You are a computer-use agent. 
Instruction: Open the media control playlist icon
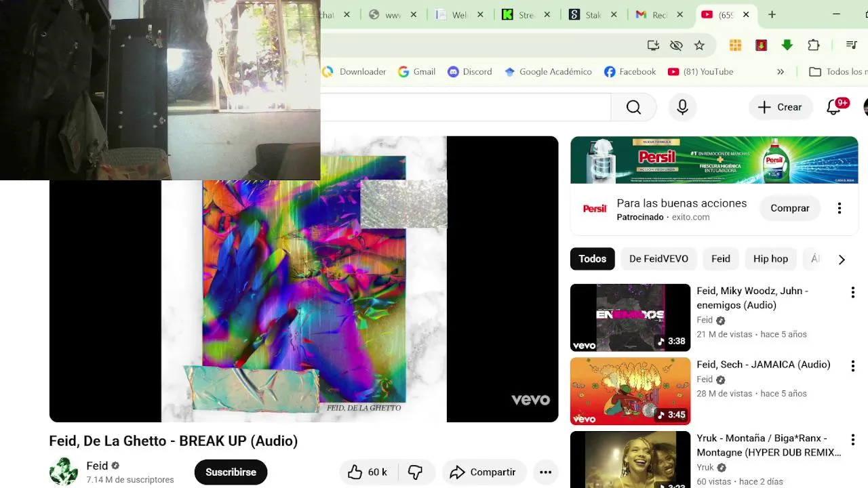pos(852,45)
